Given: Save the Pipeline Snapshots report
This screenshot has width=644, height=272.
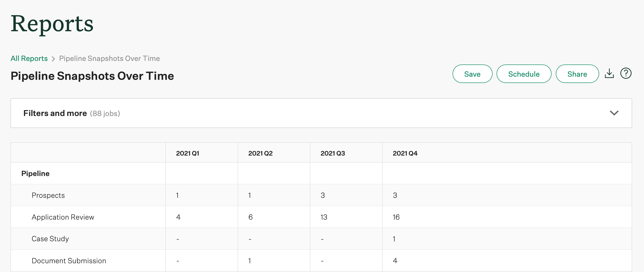Looking at the screenshot, I should [x=472, y=74].
